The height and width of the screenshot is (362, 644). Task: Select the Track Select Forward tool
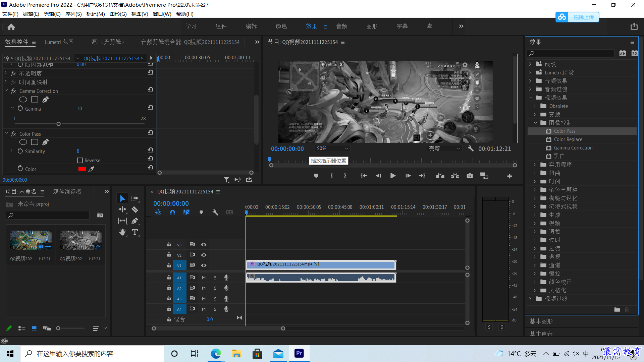(x=135, y=198)
